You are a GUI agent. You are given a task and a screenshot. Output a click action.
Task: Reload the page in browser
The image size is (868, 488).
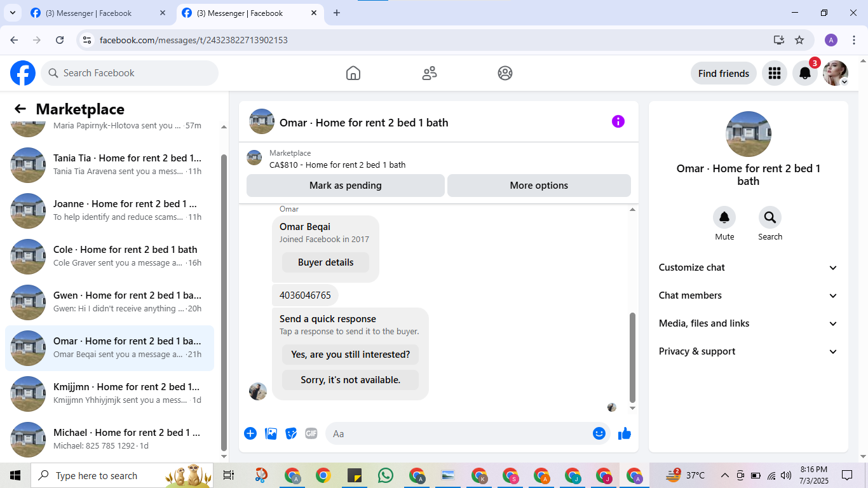click(60, 40)
